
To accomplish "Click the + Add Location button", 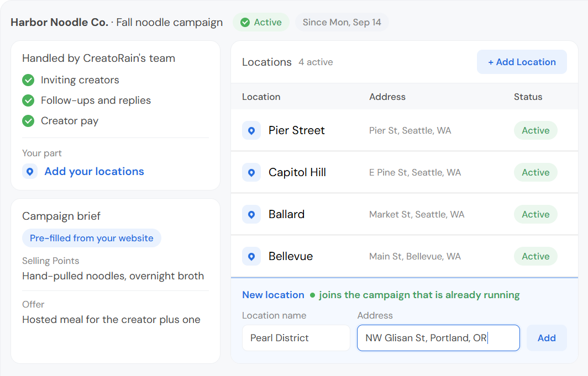I will [522, 62].
